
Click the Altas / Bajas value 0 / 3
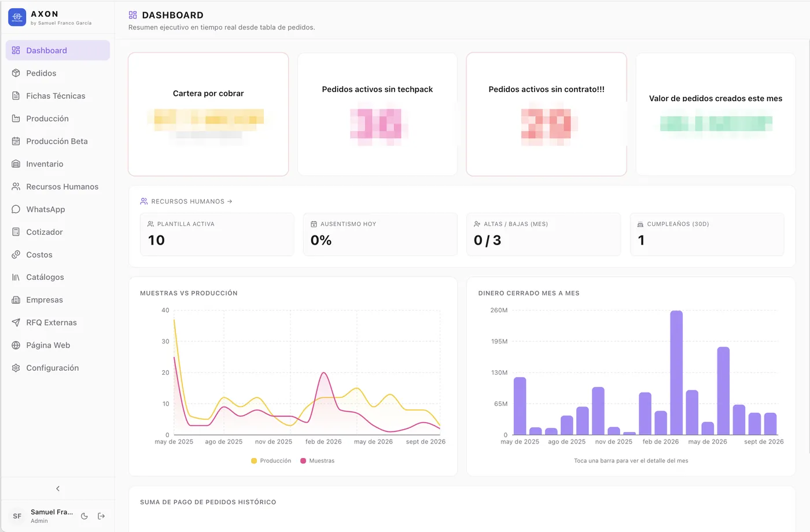click(x=487, y=241)
